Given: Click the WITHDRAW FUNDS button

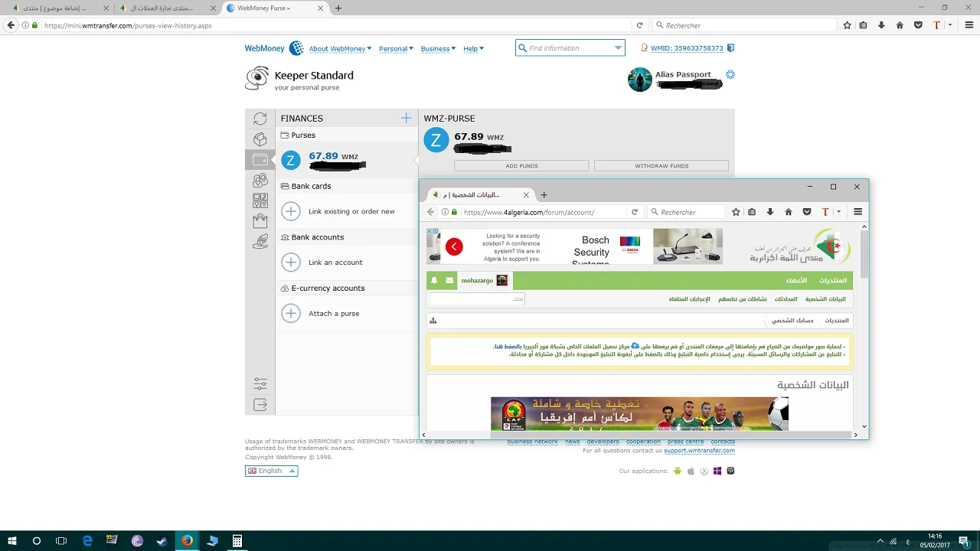Looking at the screenshot, I should (661, 165).
